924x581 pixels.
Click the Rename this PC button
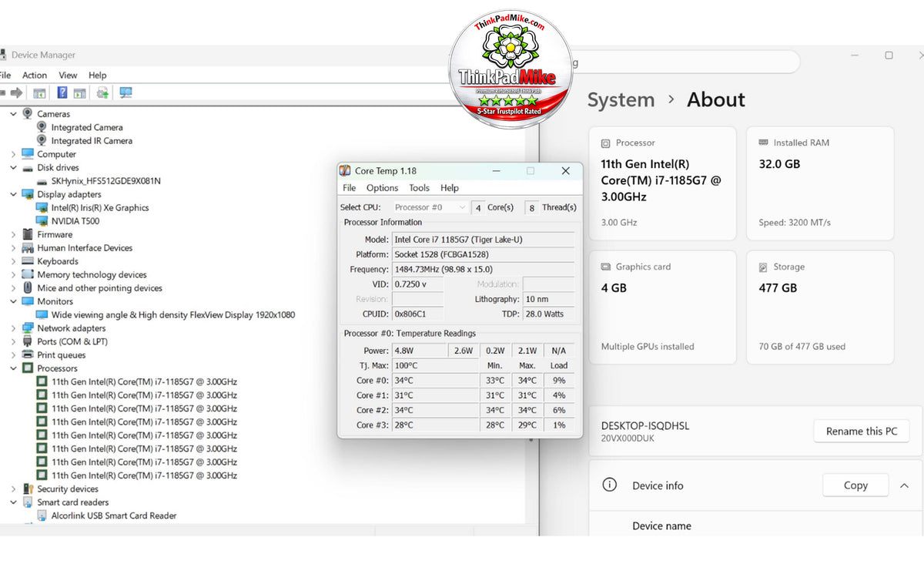tap(862, 432)
